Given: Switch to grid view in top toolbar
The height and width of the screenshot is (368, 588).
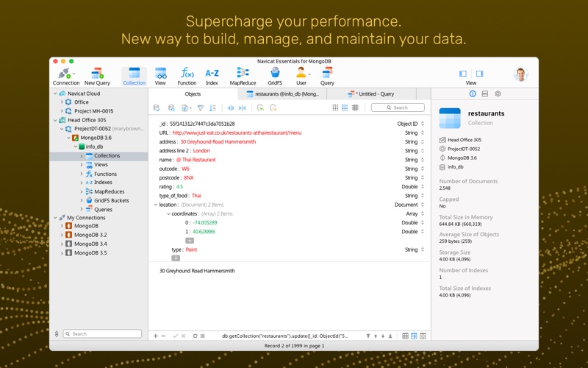Looking at the screenshot, I should click(336, 107).
